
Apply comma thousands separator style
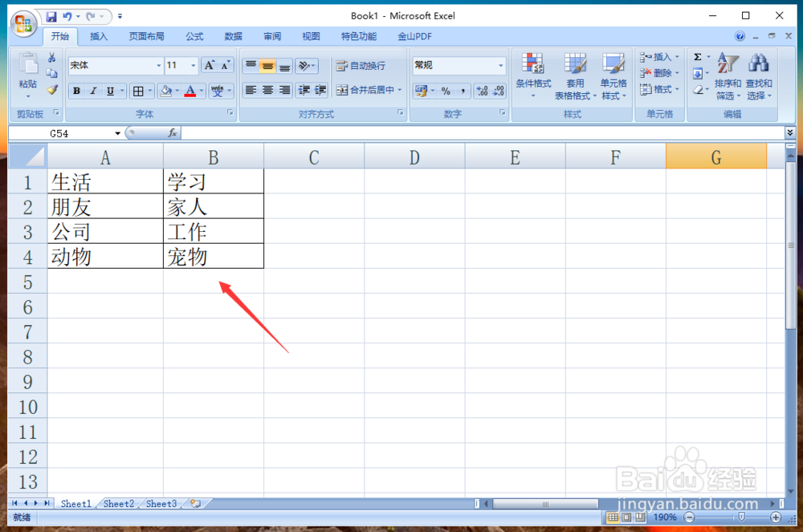pos(463,91)
